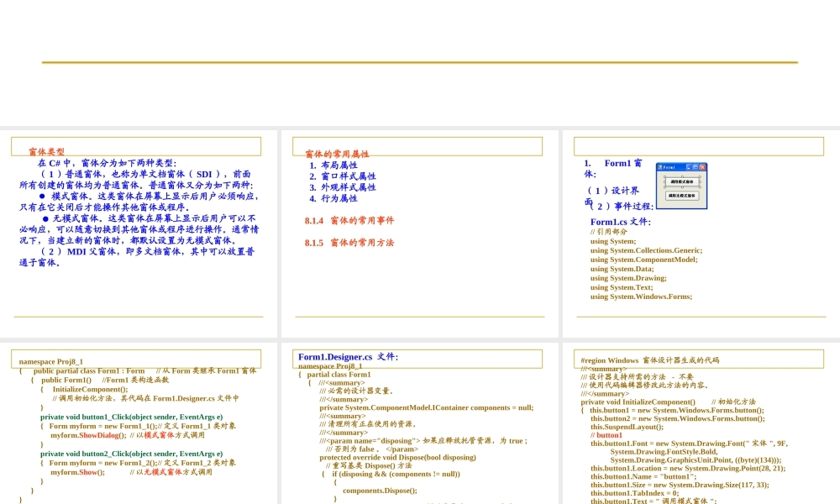Viewport: 840px width, 504px height.
Task: Click the bullet paragraph starting 无模式窗体
Action: pyautogui.click(x=139, y=229)
